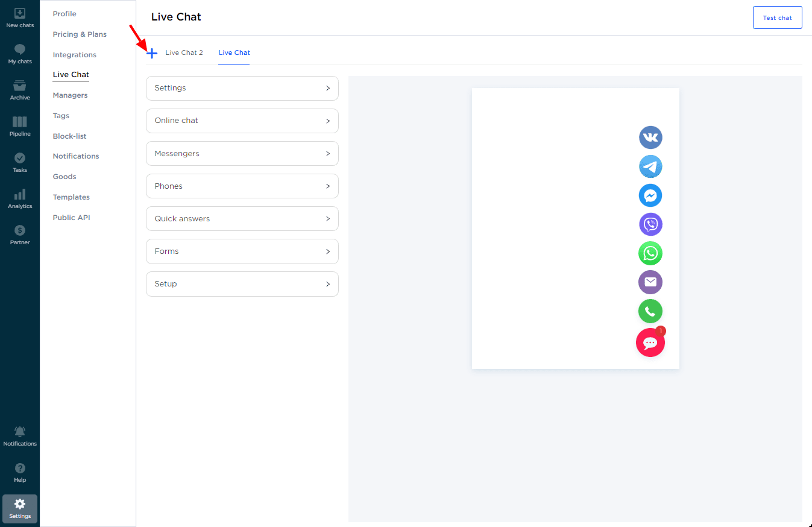Image resolution: width=812 pixels, height=527 pixels.
Task: Click the blue plus icon to add chat
Action: coord(152,53)
